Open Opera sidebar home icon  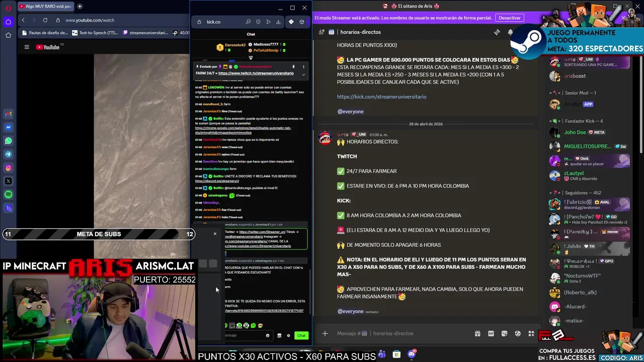[x=8, y=22]
